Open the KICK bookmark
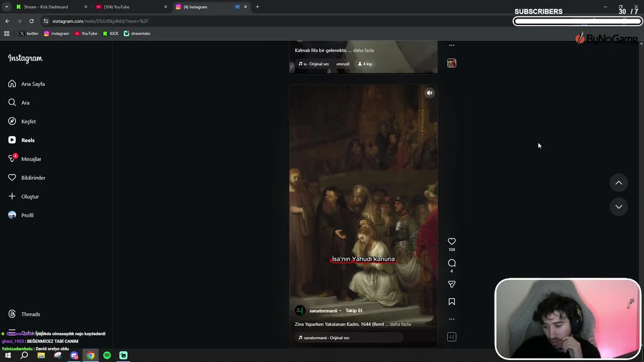The width and height of the screenshot is (644, 362). (111, 34)
